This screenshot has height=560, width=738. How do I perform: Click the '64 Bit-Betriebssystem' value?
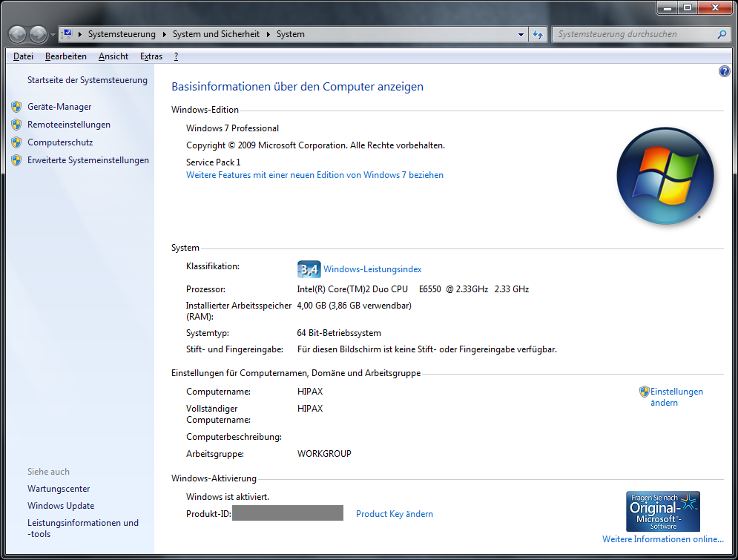pyautogui.click(x=339, y=333)
